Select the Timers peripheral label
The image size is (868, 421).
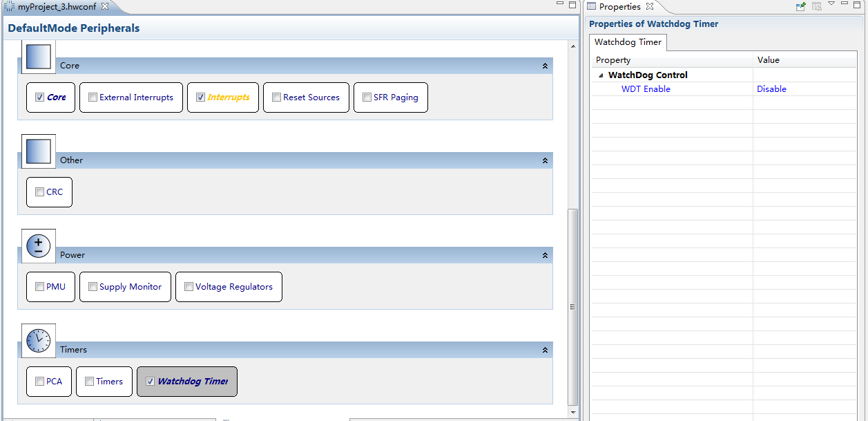point(109,382)
